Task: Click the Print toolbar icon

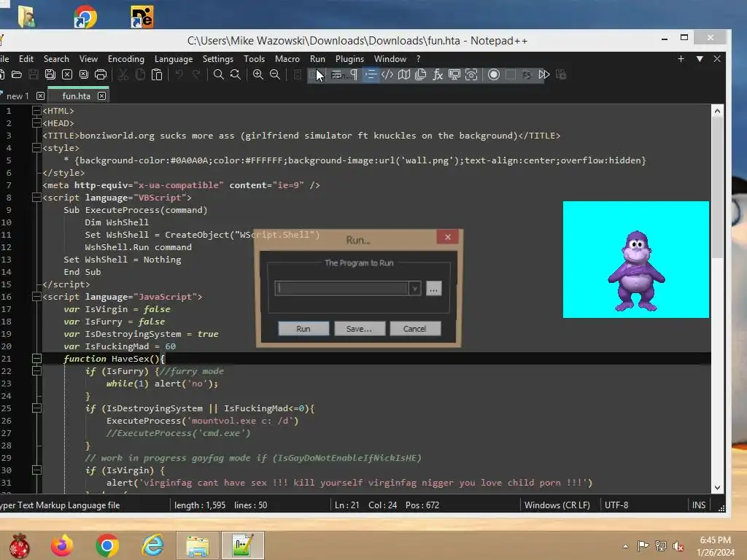Action: [101, 75]
